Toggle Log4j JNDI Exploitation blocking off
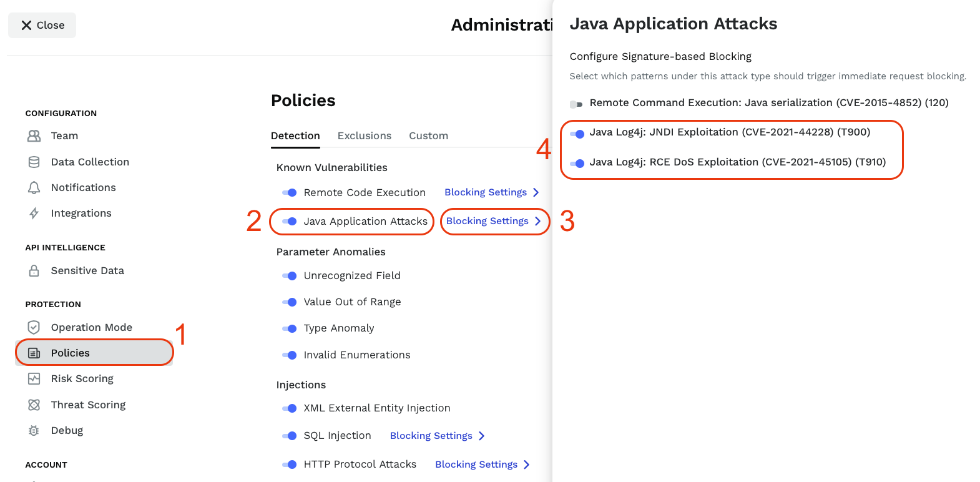The image size is (980, 482). click(x=577, y=134)
